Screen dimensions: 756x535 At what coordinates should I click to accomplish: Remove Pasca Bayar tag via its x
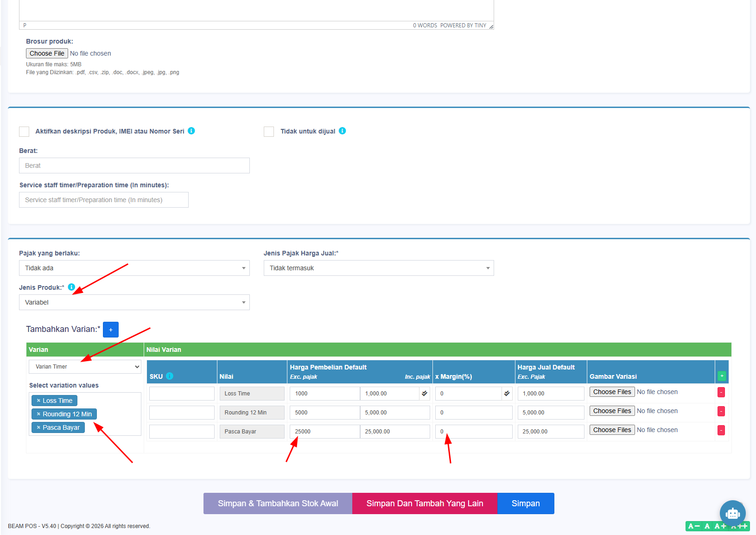coord(38,427)
